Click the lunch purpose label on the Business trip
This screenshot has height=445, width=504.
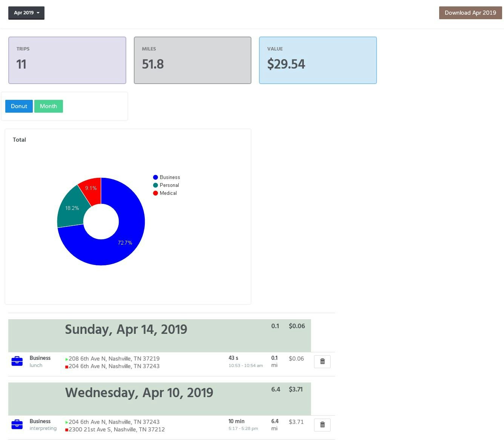36,365
